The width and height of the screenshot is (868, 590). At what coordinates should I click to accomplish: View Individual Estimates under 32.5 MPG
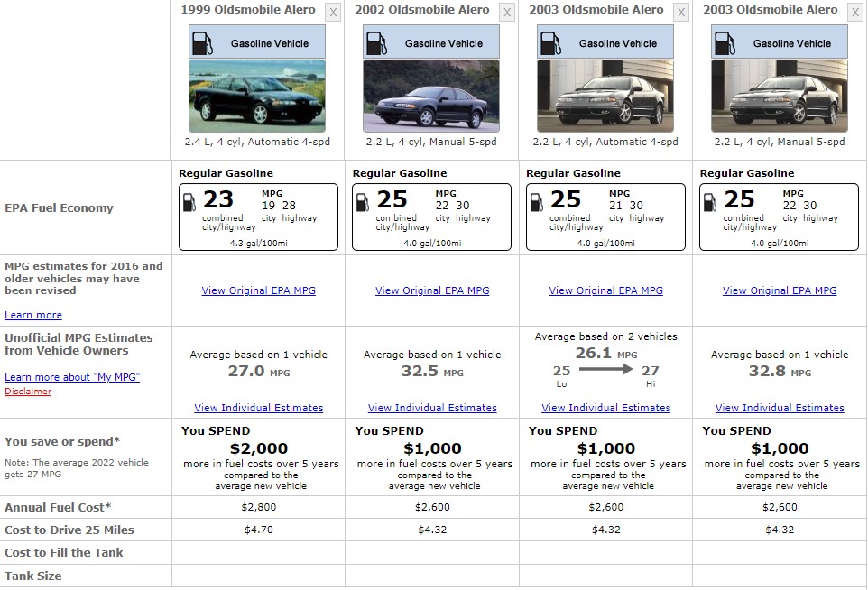click(x=432, y=408)
